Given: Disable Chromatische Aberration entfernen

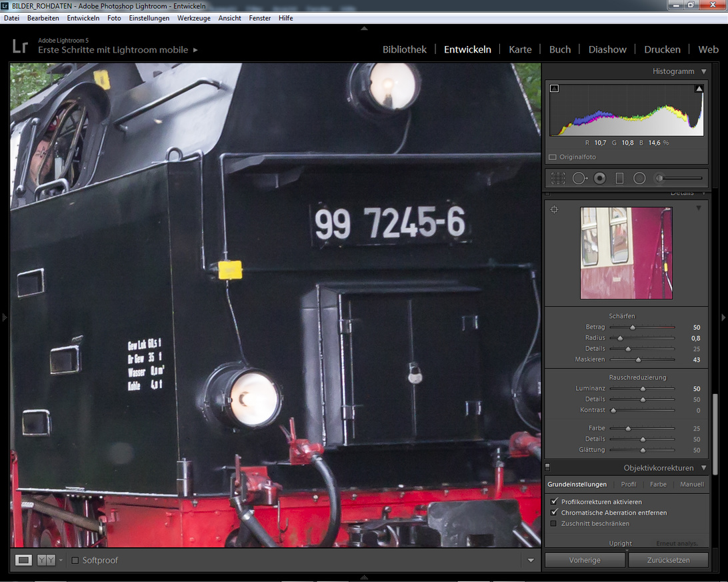Looking at the screenshot, I should [554, 513].
